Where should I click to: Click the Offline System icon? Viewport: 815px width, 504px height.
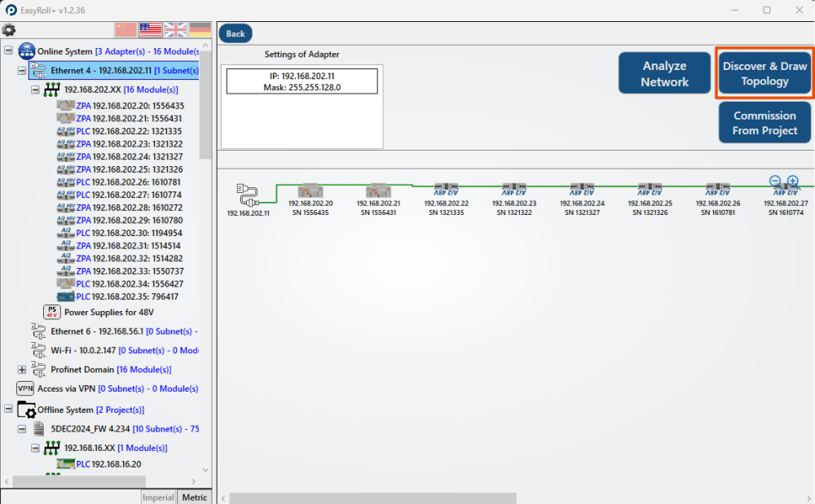pyautogui.click(x=26, y=410)
